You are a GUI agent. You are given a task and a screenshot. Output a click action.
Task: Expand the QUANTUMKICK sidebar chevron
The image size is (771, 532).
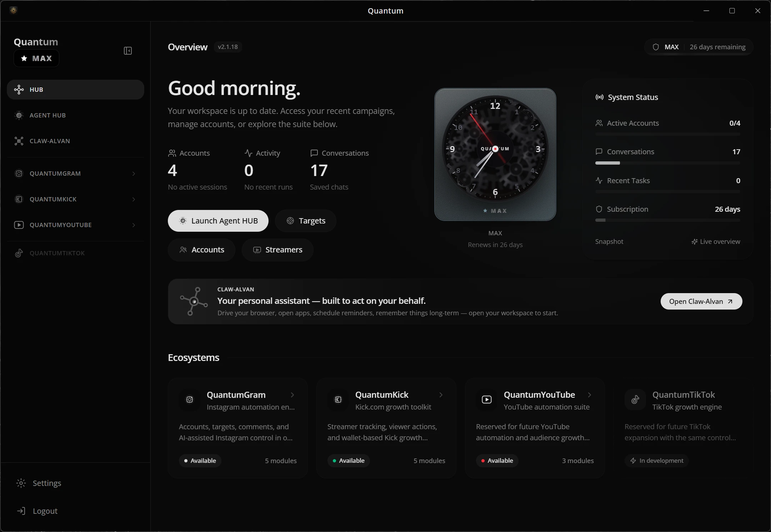(134, 199)
